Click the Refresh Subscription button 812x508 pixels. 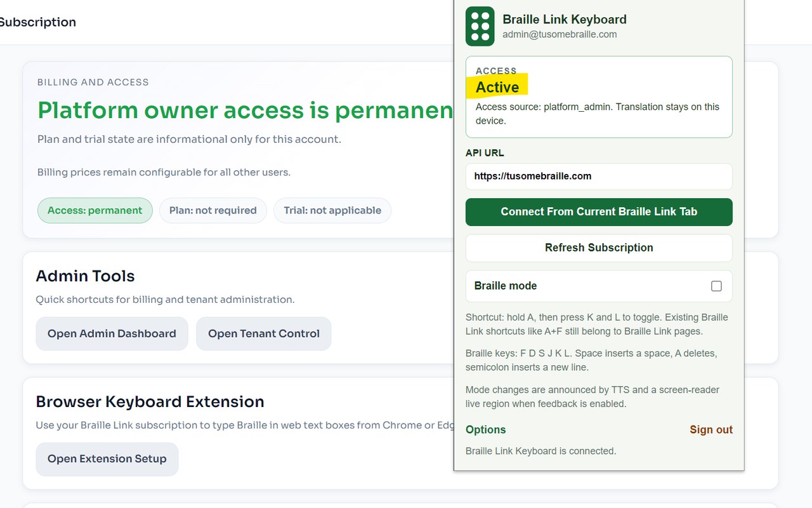(599, 248)
